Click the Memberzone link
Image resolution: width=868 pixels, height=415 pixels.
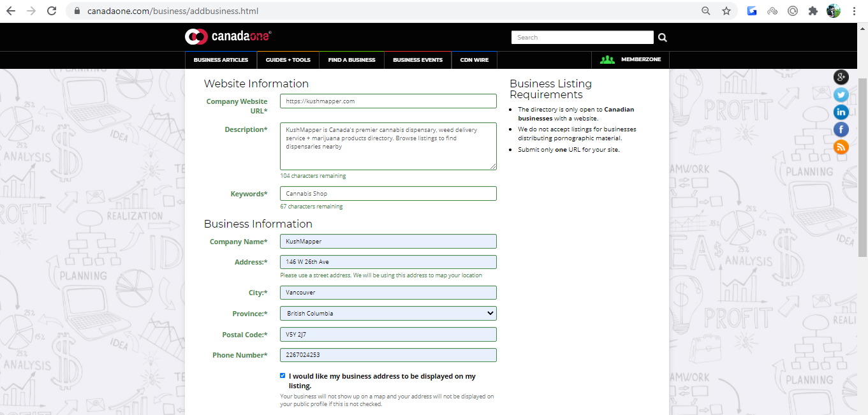[x=641, y=59]
